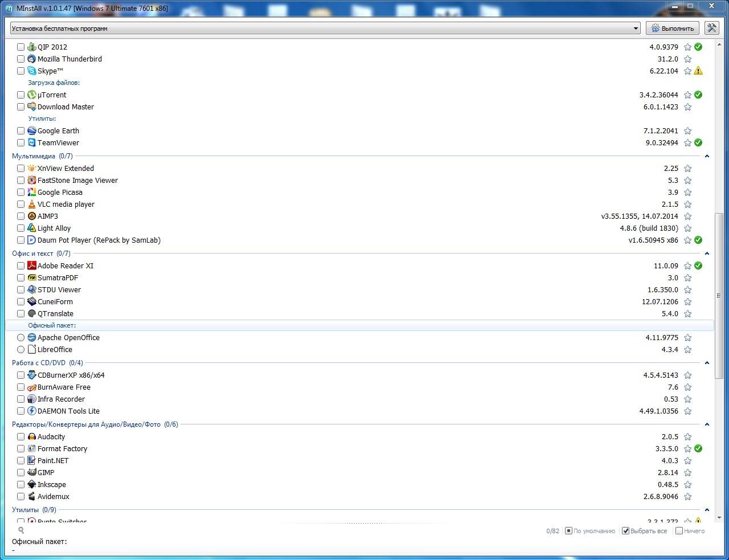
Task: Click the Format Factory icon
Action: 32,448
